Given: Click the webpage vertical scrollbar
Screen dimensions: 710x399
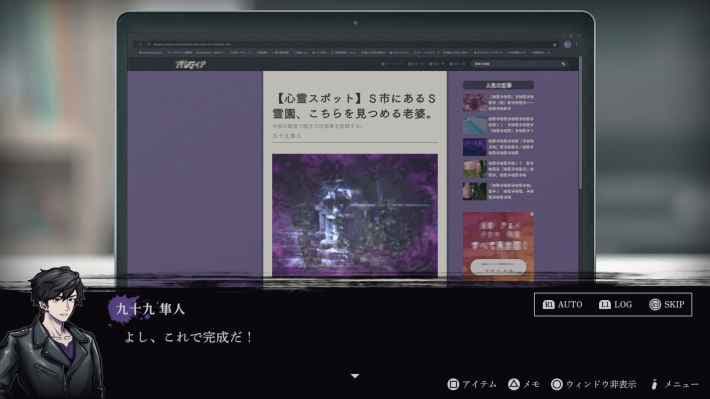Looking at the screenshot, I should click(580, 122).
